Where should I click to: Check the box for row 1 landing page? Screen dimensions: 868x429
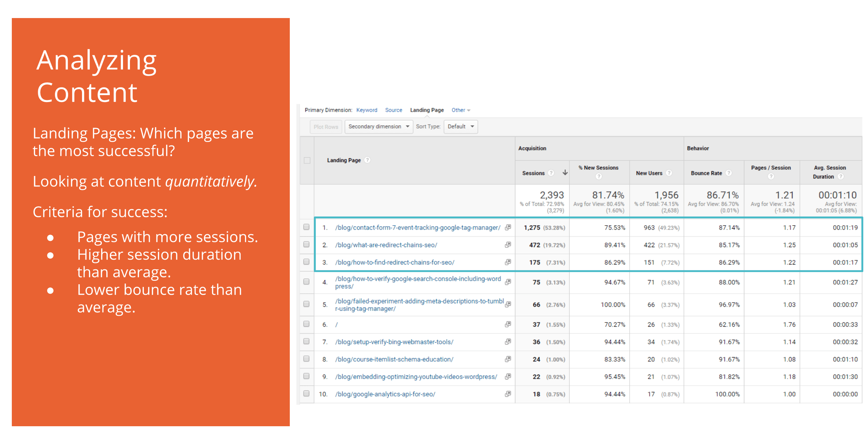coord(306,227)
